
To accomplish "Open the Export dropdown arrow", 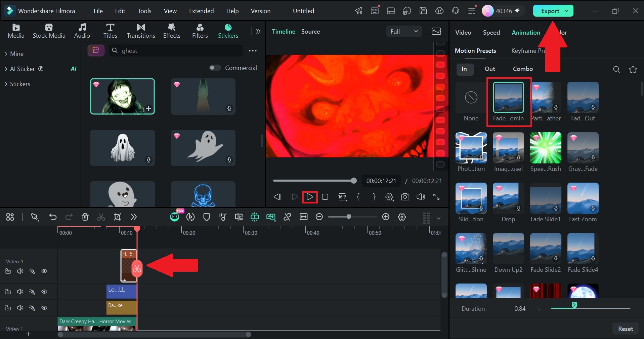I will tap(567, 11).
